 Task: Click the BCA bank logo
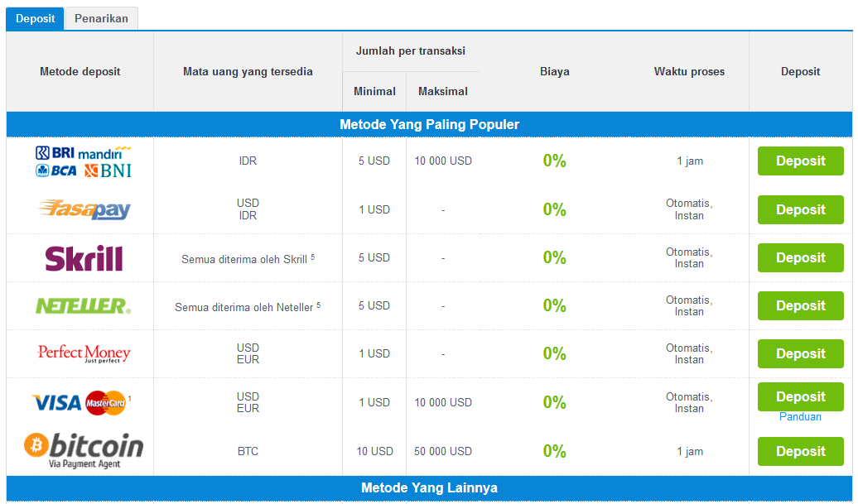(x=55, y=170)
